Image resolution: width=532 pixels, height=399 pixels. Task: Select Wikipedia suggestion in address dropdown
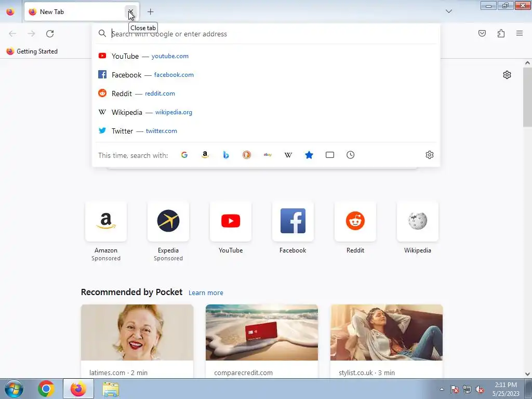266,112
